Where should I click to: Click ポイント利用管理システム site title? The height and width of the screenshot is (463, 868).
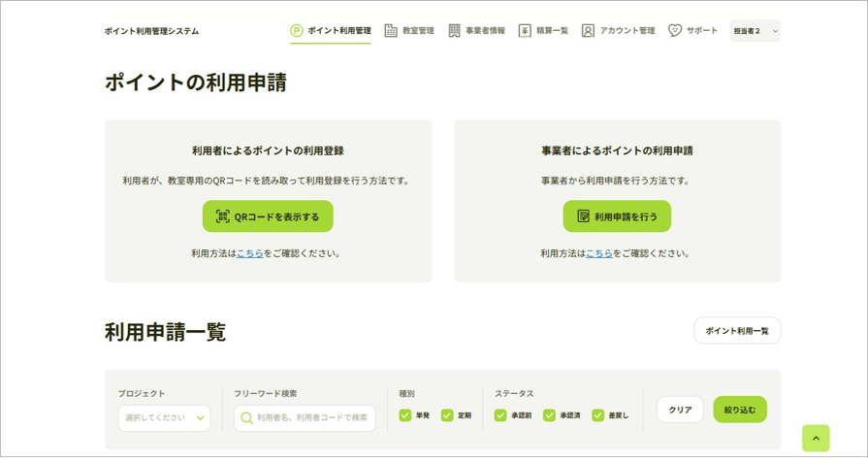tap(151, 31)
